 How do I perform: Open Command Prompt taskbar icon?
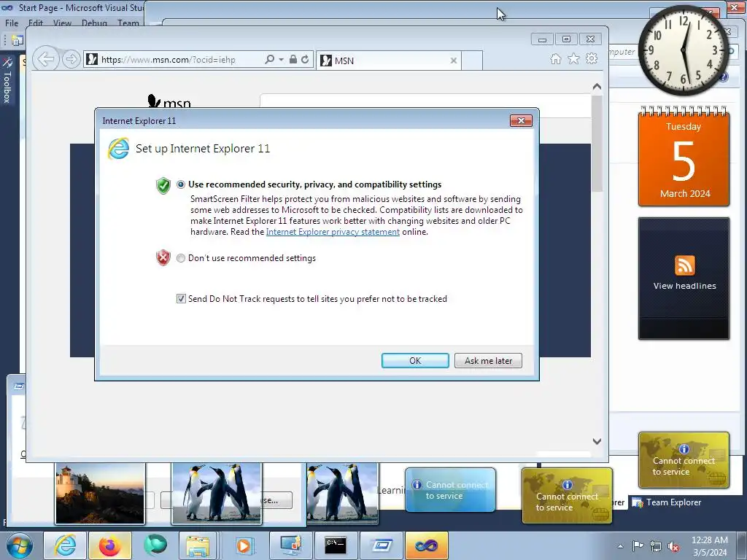click(335, 545)
